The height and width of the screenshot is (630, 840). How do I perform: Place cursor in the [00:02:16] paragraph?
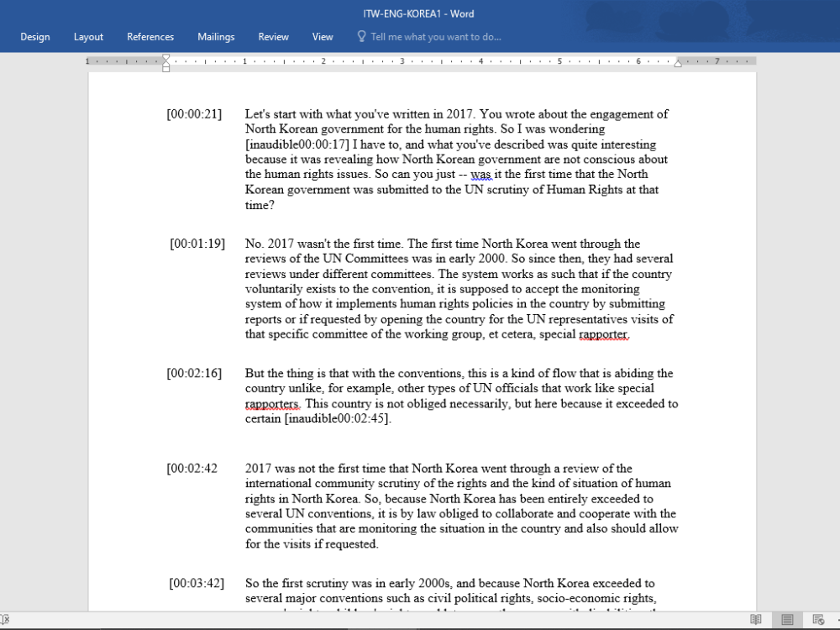tap(420, 388)
